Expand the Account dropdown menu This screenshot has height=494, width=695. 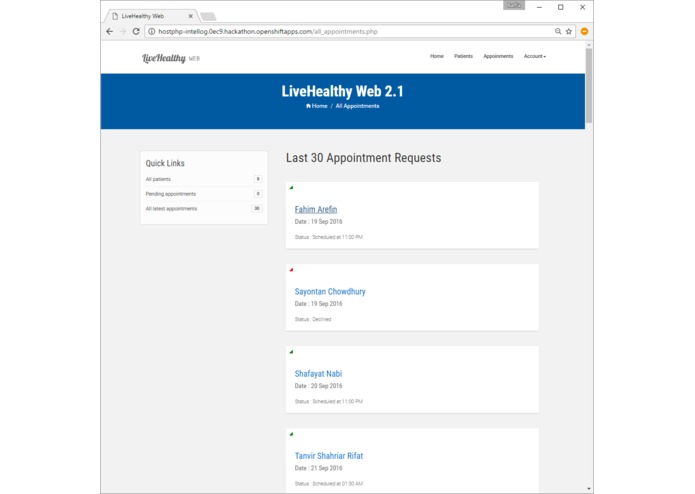click(x=535, y=56)
